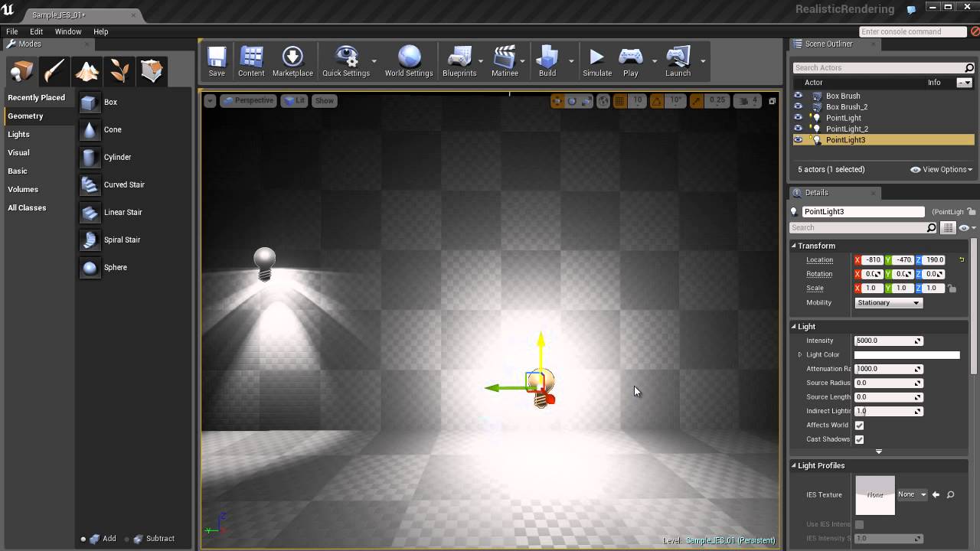Select the scale gizmo mode in the viewport
The width and height of the screenshot is (980, 551).
click(x=586, y=101)
